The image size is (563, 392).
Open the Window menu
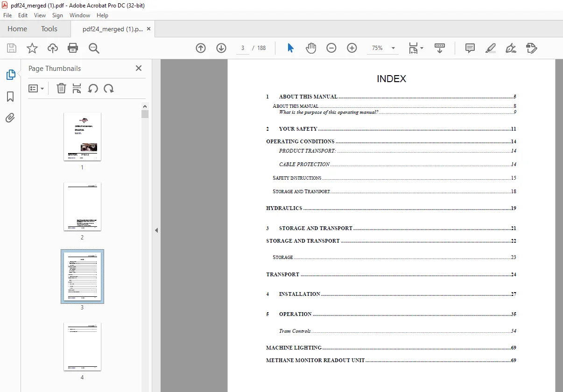point(80,15)
